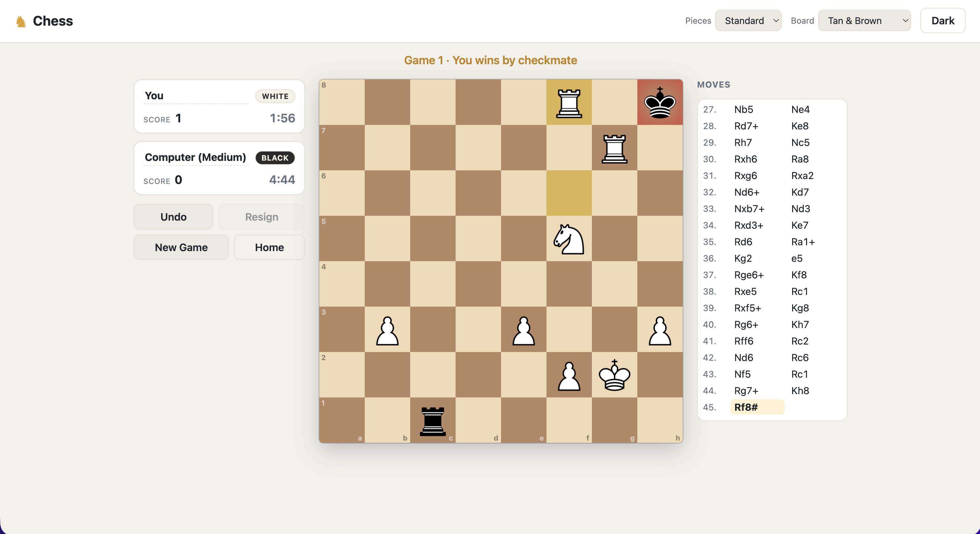This screenshot has height=534, width=980.
Task: Select the white pawn on h3
Action: pos(660,330)
